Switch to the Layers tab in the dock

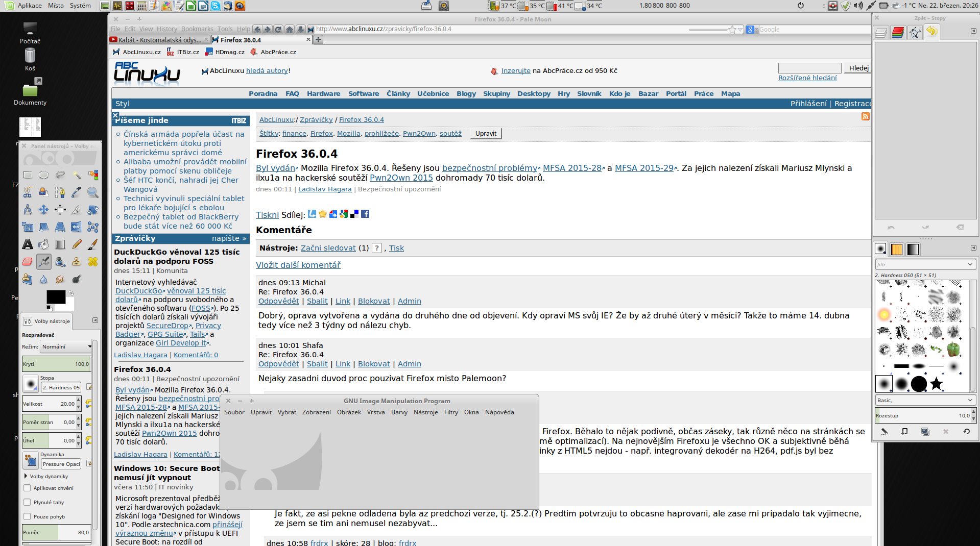click(x=881, y=32)
